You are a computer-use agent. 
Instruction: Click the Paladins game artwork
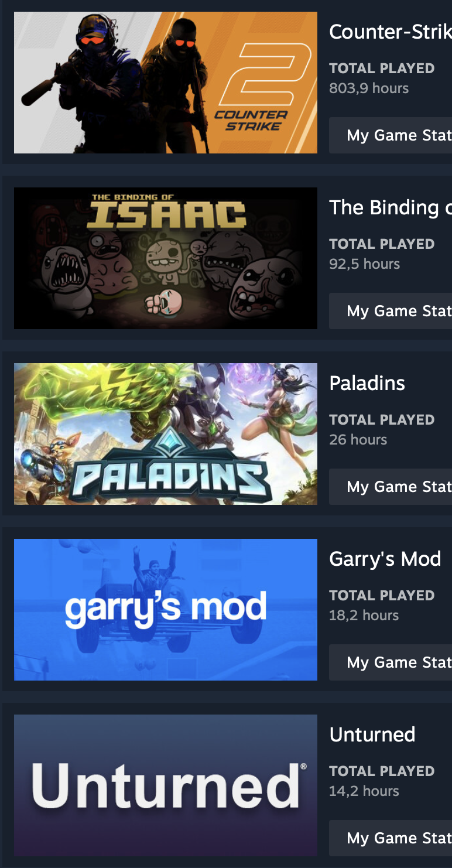166,434
